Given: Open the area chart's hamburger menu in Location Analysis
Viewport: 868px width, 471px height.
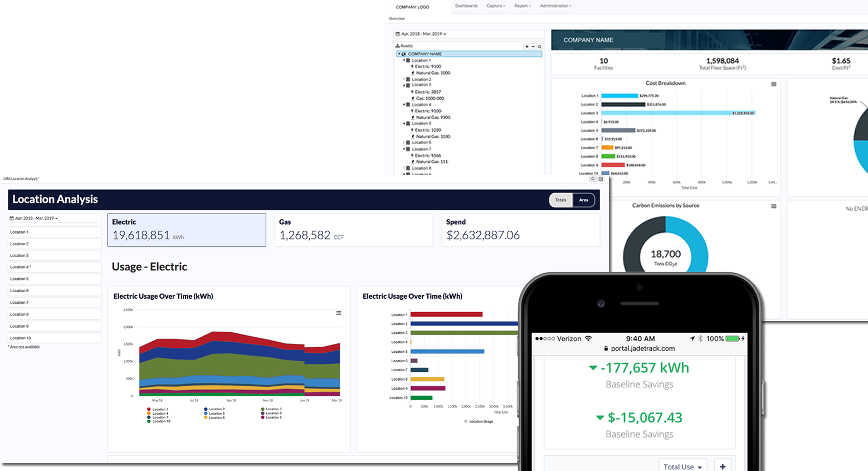Looking at the screenshot, I should [x=339, y=313].
